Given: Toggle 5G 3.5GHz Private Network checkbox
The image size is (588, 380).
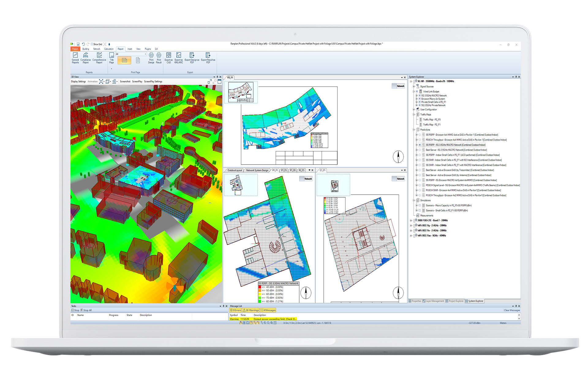Looking at the screenshot, I should [x=420, y=105].
